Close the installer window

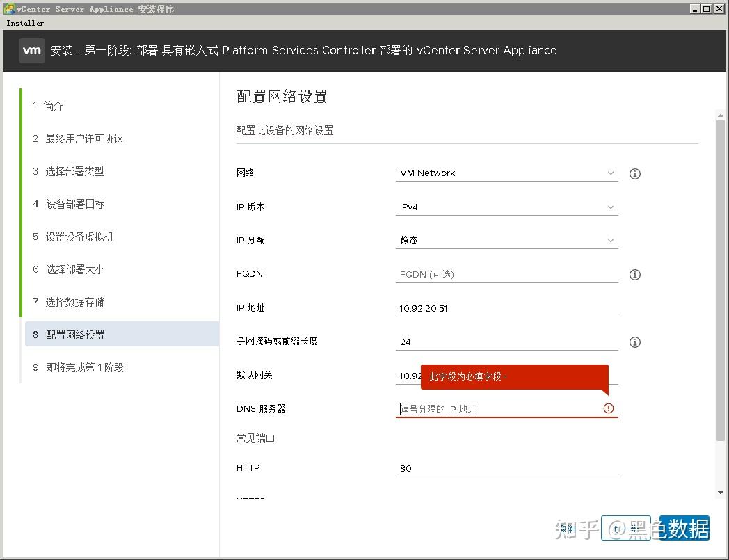pyautogui.click(x=719, y=8)
